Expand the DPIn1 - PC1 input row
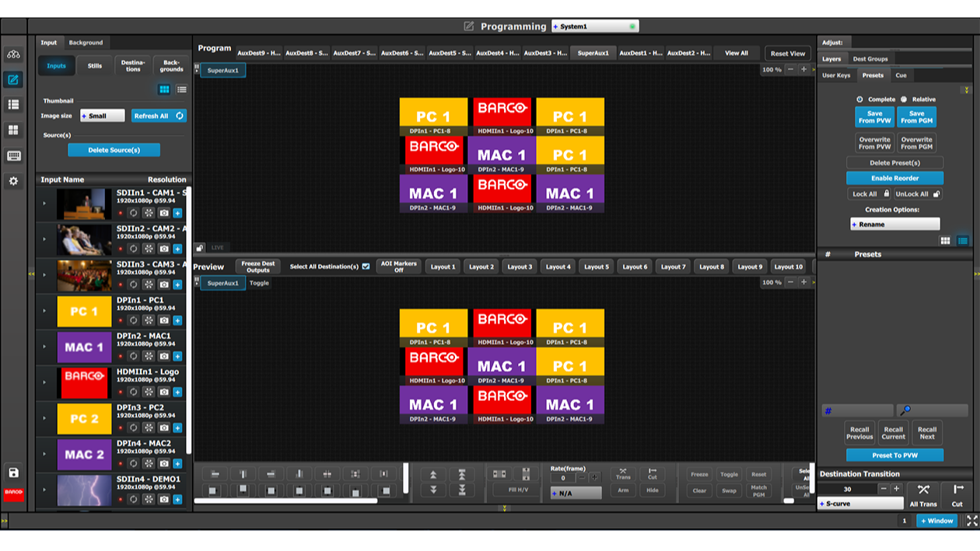 [x=44, y=311]
